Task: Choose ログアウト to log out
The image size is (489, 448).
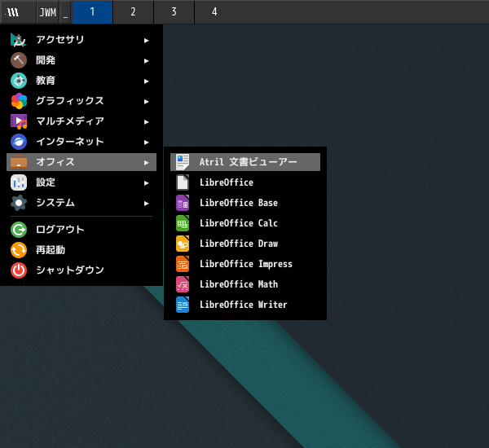Action: pos(59,230)
